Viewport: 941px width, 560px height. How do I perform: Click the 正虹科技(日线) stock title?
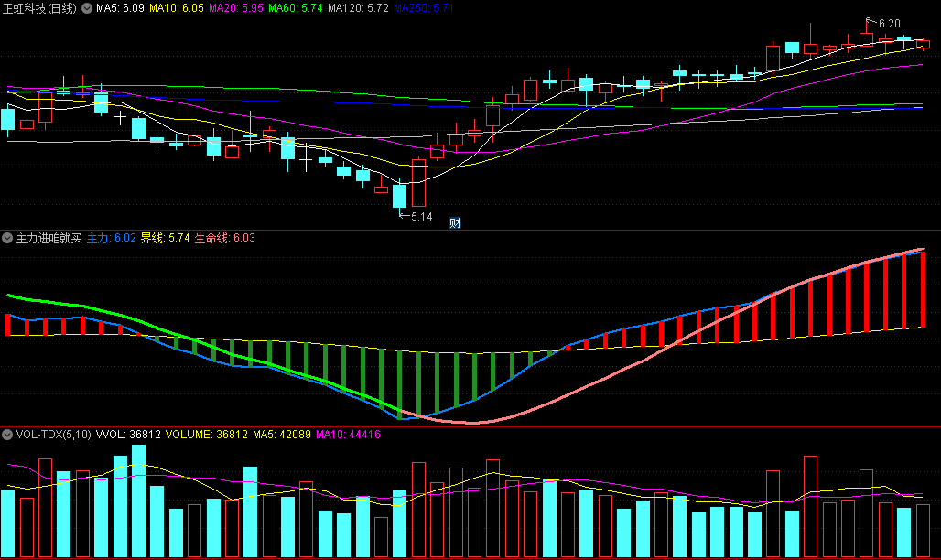(x=39, y=8)
